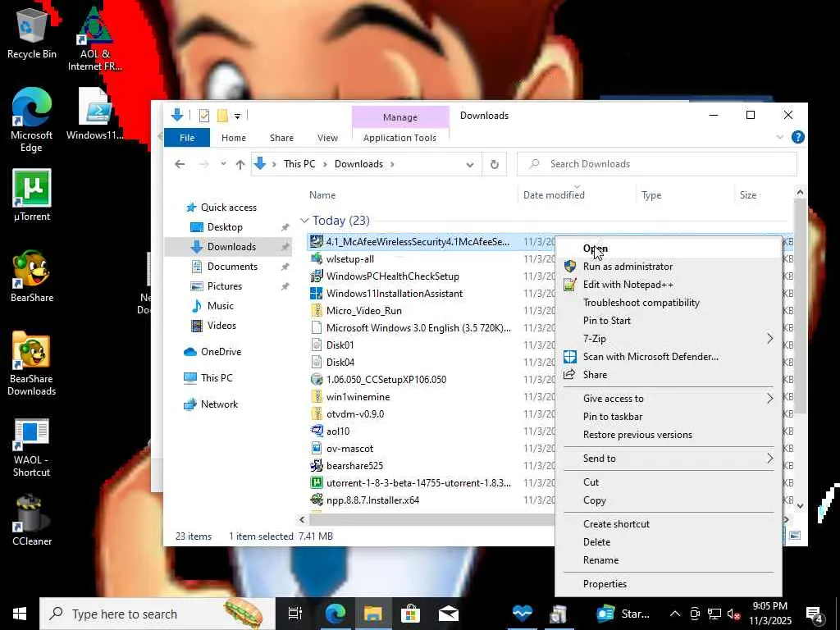Image resolution: width=840 pixels, height=630 pixels.
Task: Go back using the Back arrow
Action: [x=180, y=164]
